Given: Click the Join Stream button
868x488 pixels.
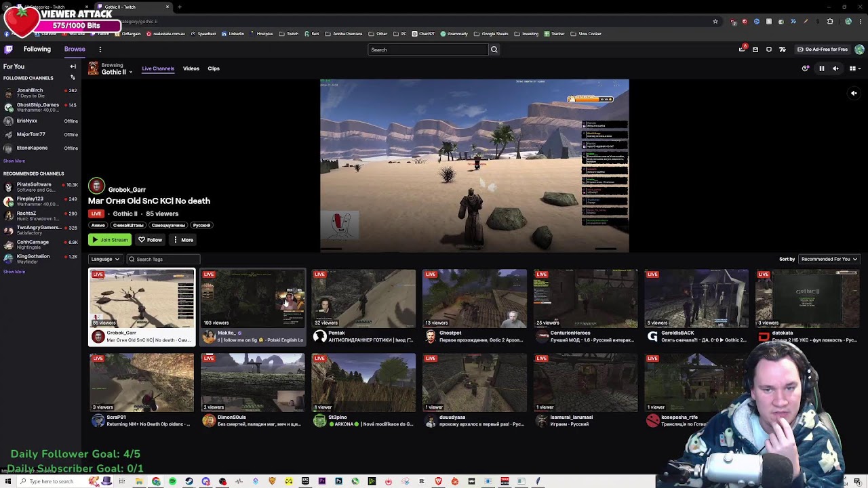Looking at the screenshot, I should (110, 240).
